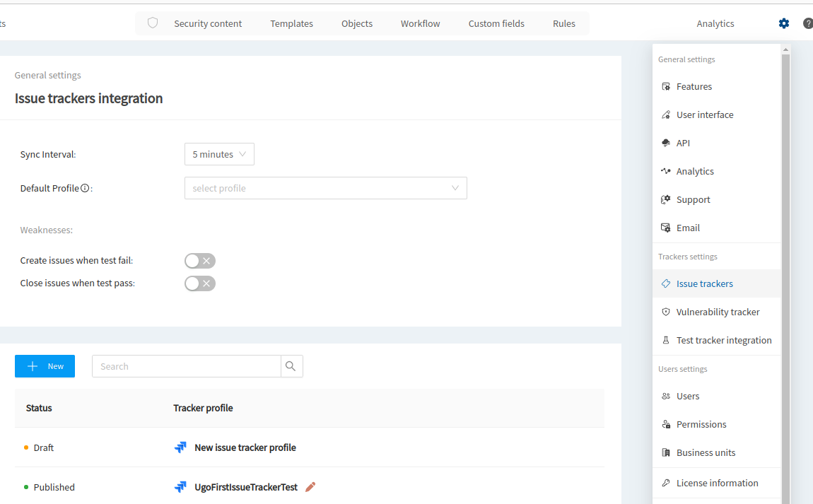The width and height of the screenshot is (813, 504).
Task: Toggle Create issues when test fail
Action: [x=200, y=261]
